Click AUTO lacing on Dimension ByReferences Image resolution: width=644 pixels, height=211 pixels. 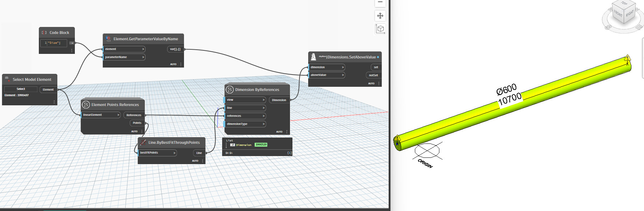tap(279, 132)
